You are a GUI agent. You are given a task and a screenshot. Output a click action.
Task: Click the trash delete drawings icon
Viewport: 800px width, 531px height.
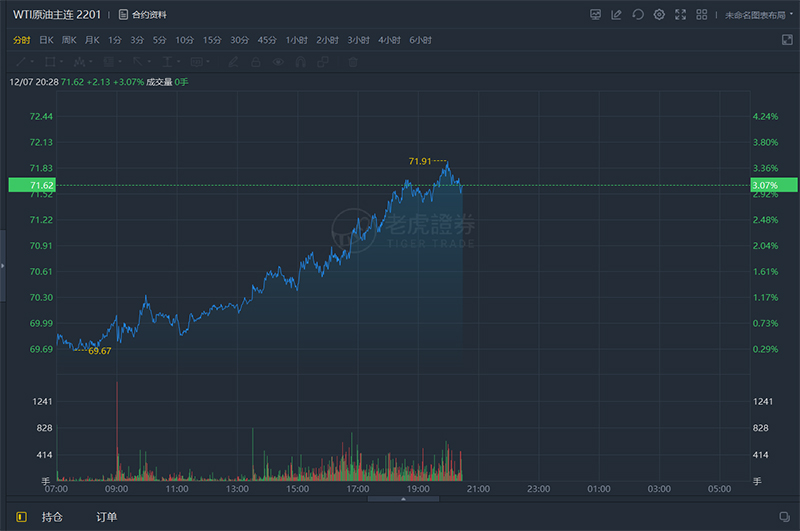click(353, 62)
